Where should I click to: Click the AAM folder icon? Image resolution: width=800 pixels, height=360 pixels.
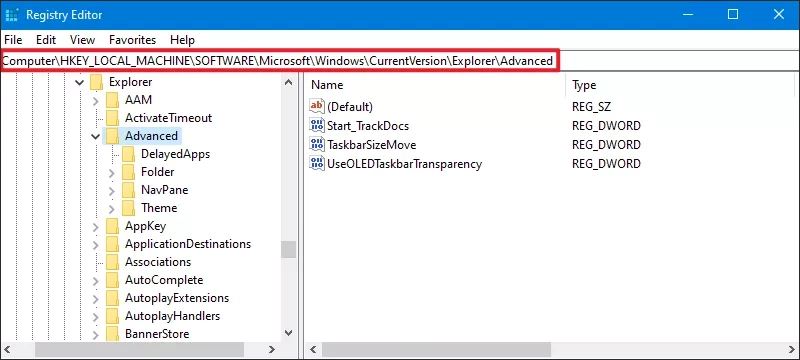(x=112, y=100)
